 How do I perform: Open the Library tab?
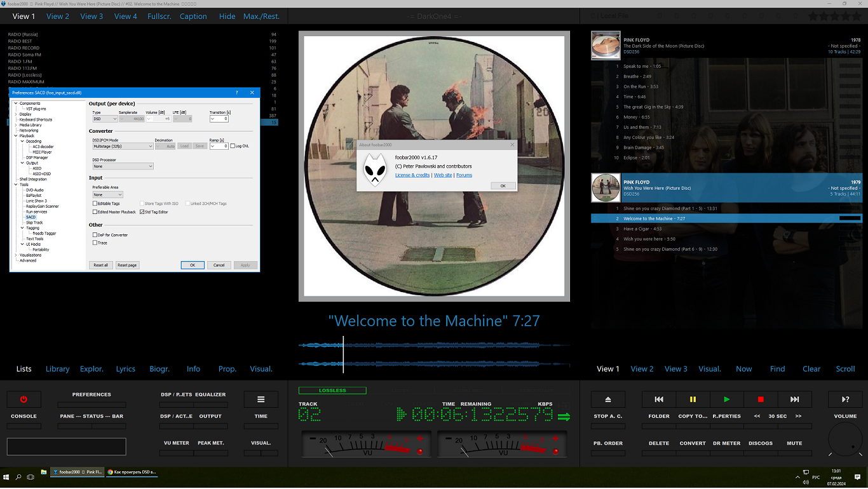58,369
